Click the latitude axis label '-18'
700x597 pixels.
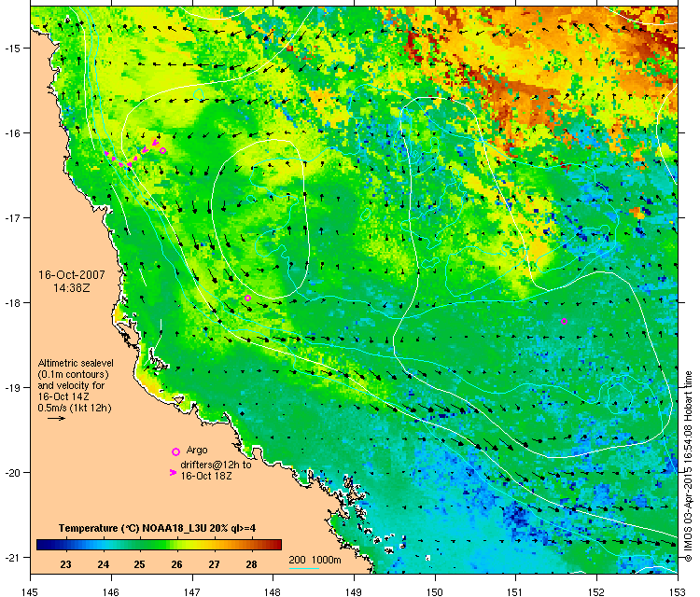tap(11, 302)
